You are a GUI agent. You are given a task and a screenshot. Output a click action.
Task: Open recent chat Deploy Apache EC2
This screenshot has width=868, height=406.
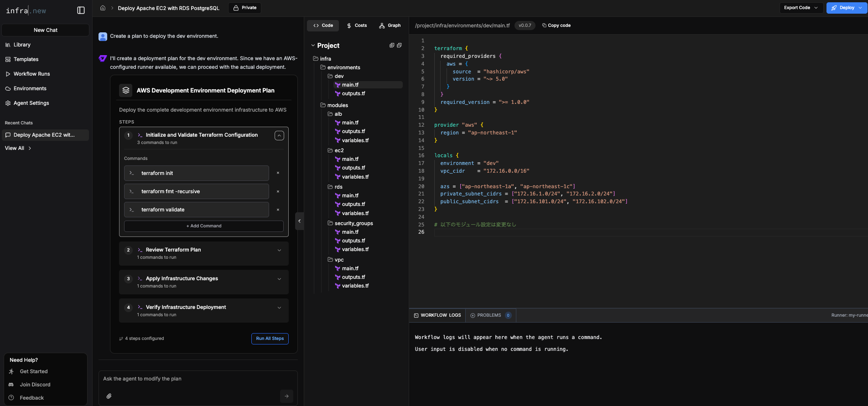click(45, 135)
